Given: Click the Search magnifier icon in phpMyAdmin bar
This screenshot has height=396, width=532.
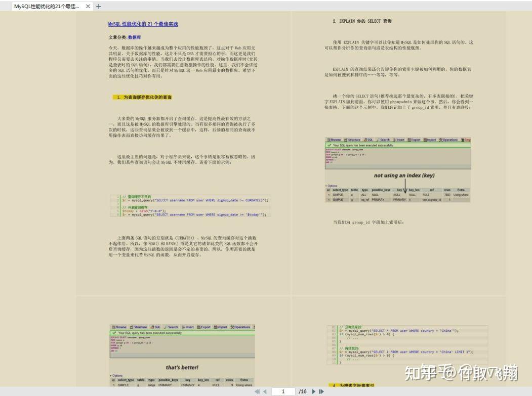Looking at the screenshot, I should click(379, 141).
